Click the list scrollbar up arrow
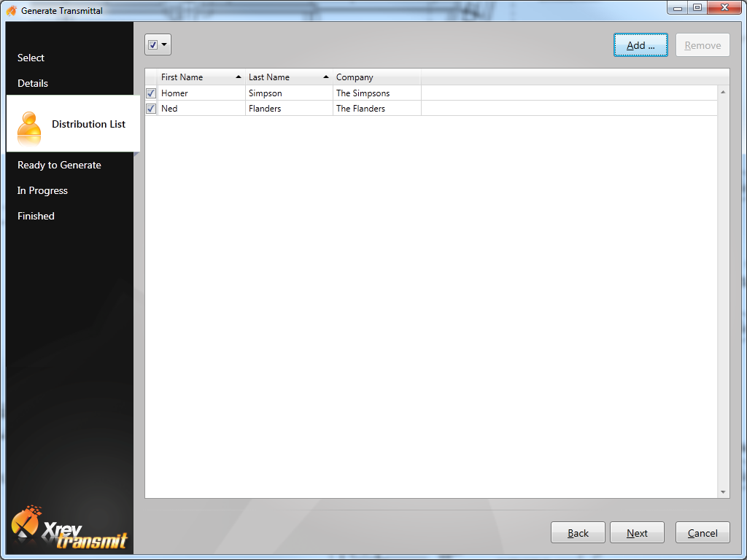This screenshot has width=747, height=560. pos(723,92)
